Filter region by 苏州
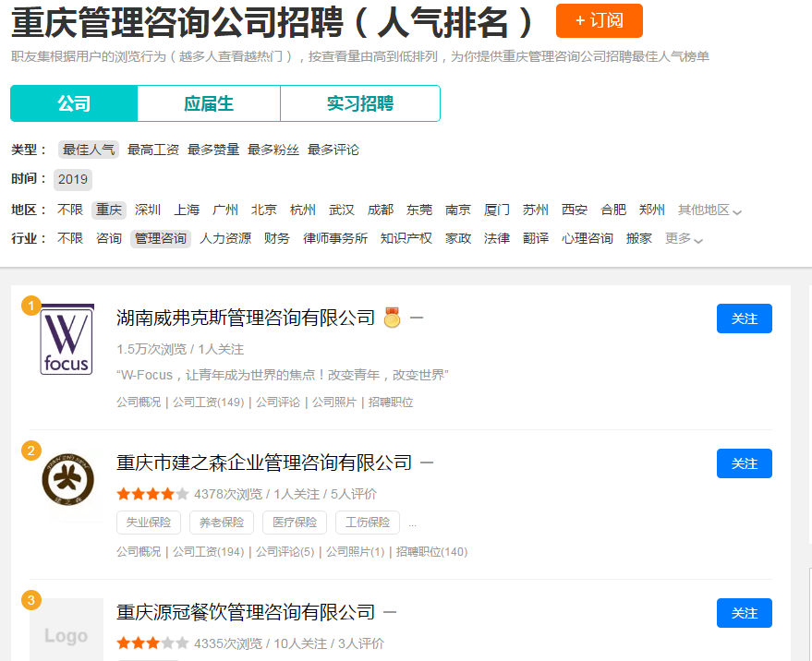The image size is (812, 661). (536, 210)
